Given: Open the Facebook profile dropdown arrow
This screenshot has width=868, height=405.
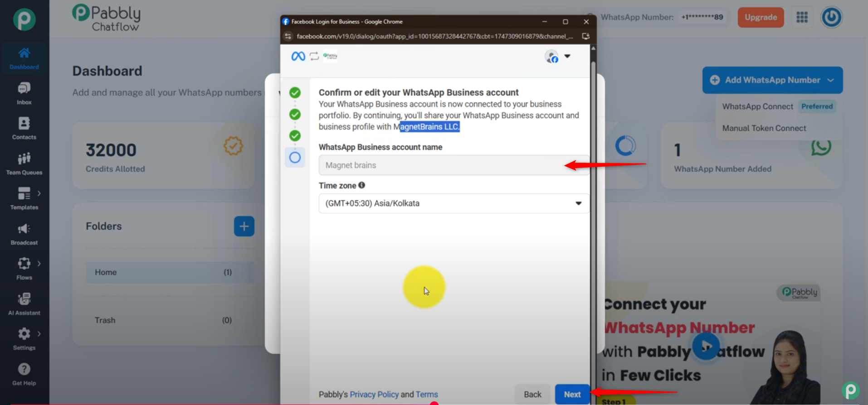Looking at the screenshot, I should [567, 56].
